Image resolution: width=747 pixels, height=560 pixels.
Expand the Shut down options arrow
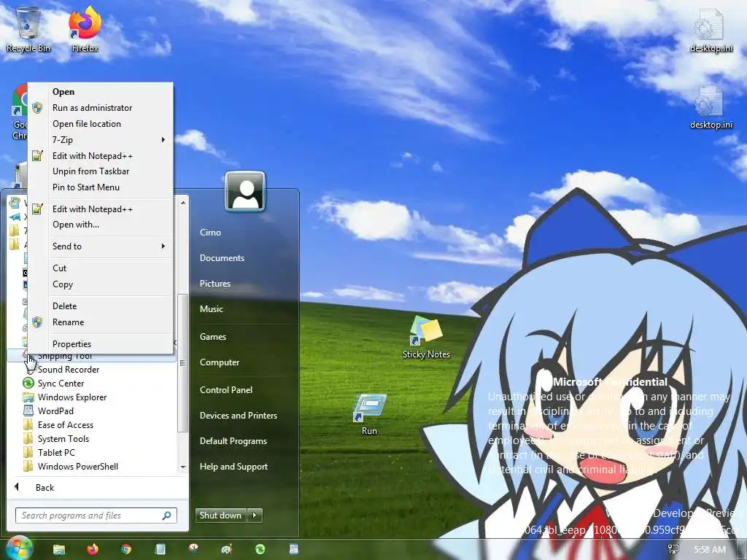[x=255, y=515]
